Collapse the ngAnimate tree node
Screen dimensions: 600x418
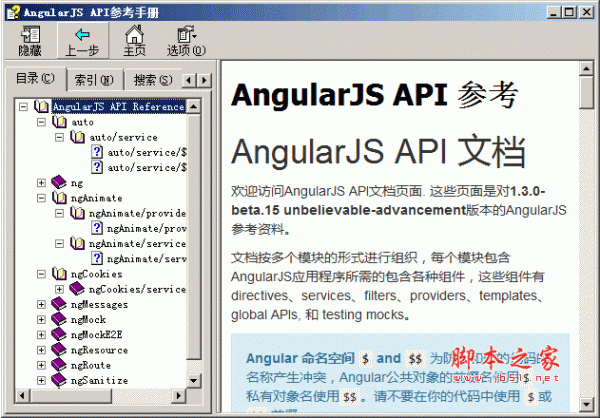pyautogui.click(x=41, y=198)
